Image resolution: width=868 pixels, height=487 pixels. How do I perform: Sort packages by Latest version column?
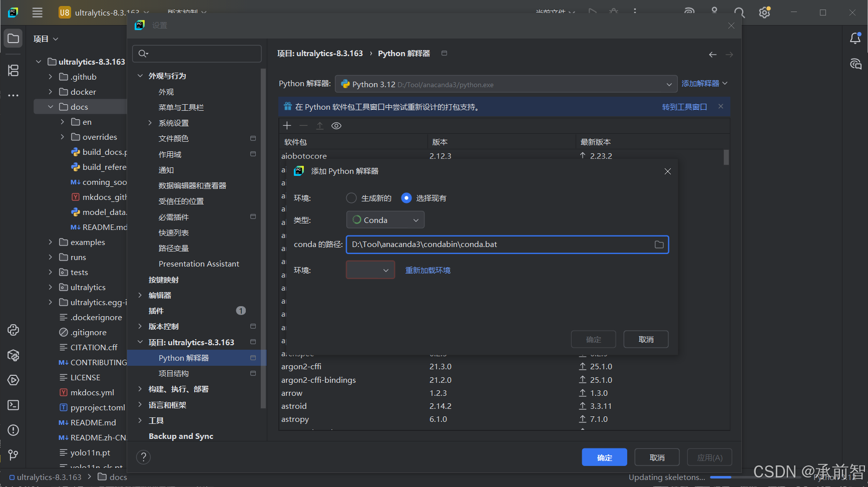coord(595,142)
